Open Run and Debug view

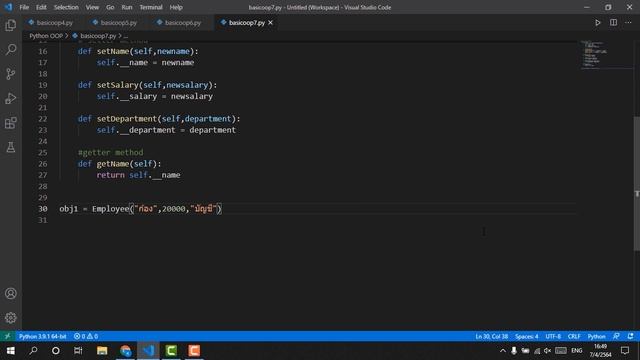tap(11, 98)
